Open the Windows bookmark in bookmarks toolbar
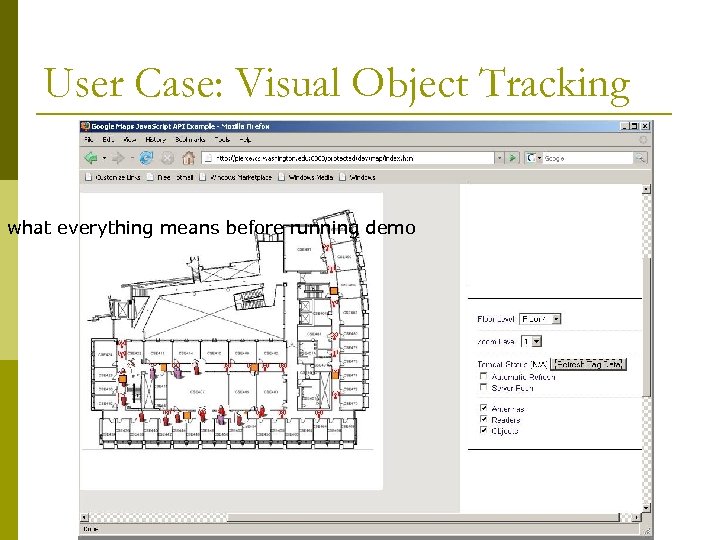 (x=357, y=177)
